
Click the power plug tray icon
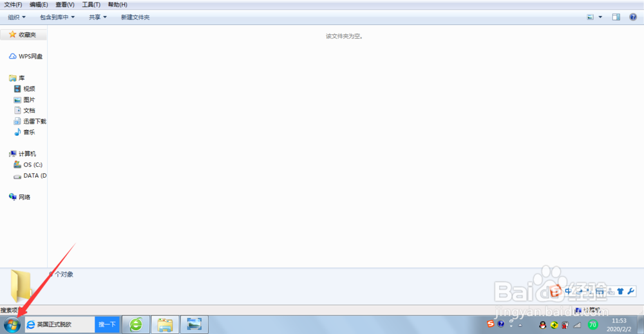coord(565,325)
